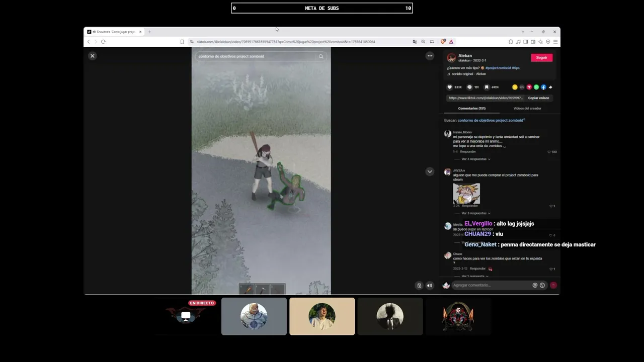Close the TikTok video viewer
The image size is (644, 362).
[93, 56]
